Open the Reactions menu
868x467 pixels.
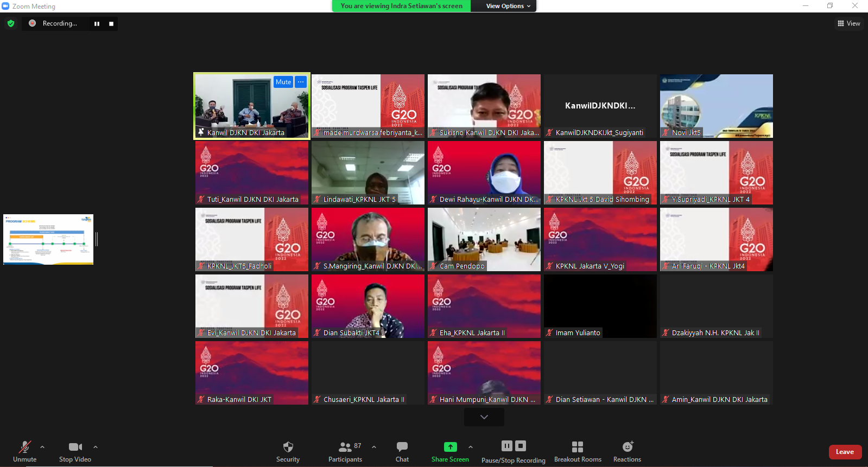point(627,451)
